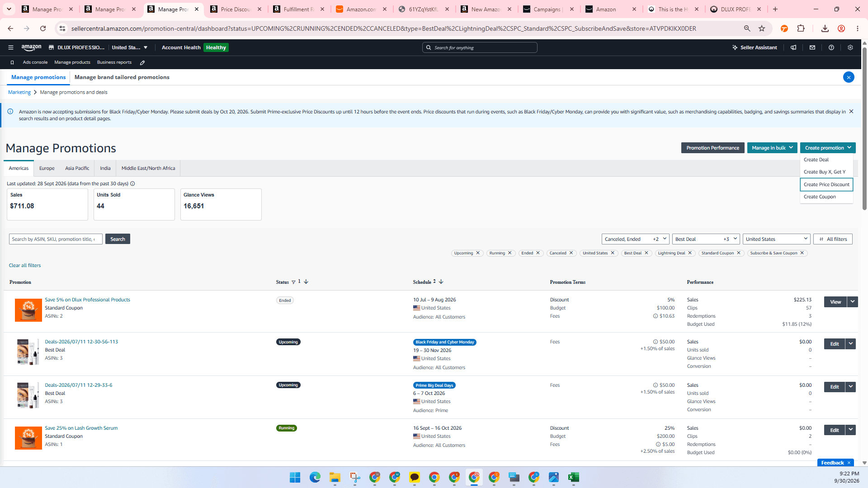868x488 pixels.
Task: Click the pencil edit bookmarks icon
Action: [x=142, y=62]
